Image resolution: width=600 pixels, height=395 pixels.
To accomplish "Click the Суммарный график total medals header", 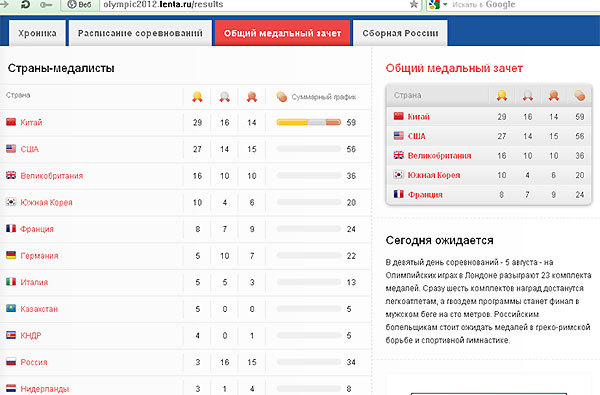I will tap(316, 97).
